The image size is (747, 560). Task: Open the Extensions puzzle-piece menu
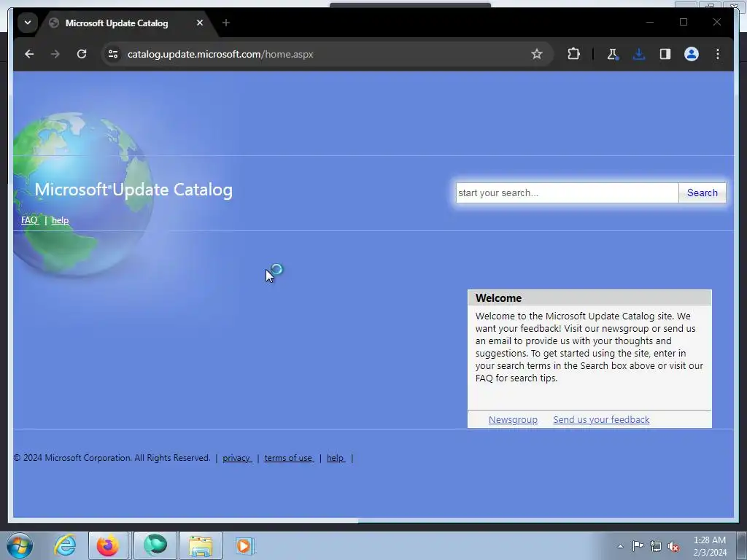click(573, 54)
